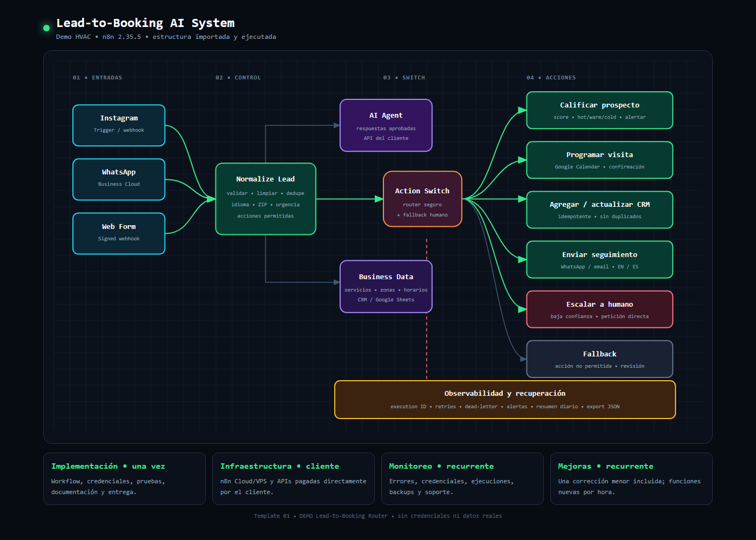756x540 pixels.
Task: Click the "Template 01 • DEMO Lead-to-Booking Router" footer text
Action: pyautogui.click(x=321, y=516)
